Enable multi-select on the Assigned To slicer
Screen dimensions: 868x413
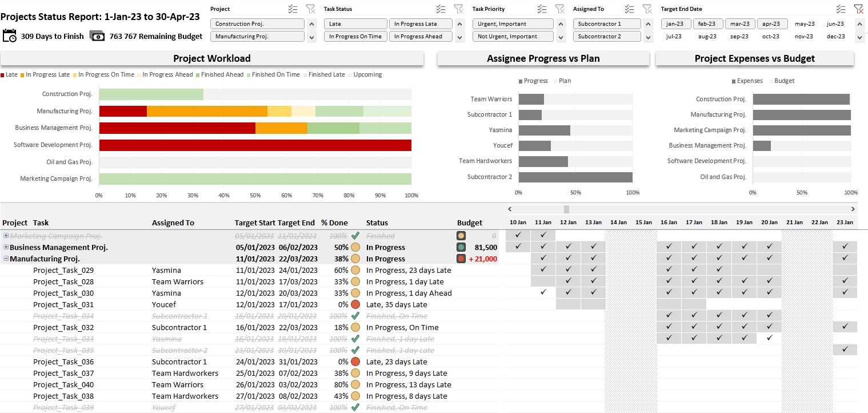(x=629, y=9)
